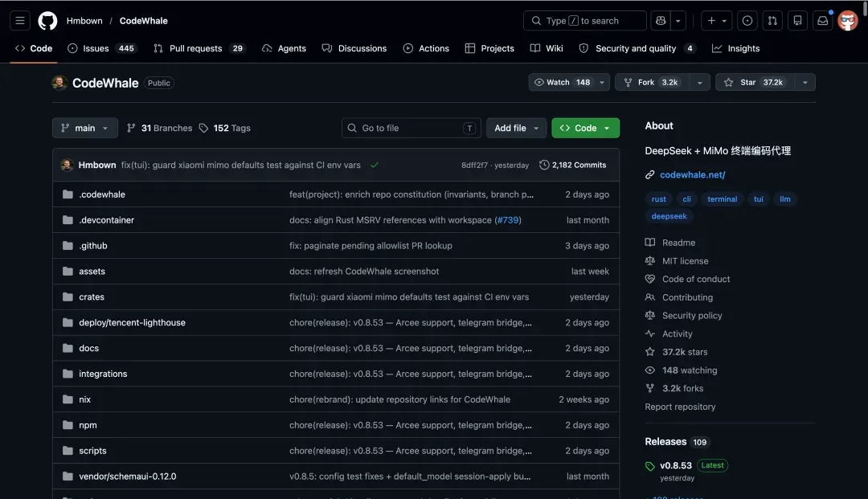
Task: Click the tag icon beside v0.8.53 release
Action: coord(650,466)
